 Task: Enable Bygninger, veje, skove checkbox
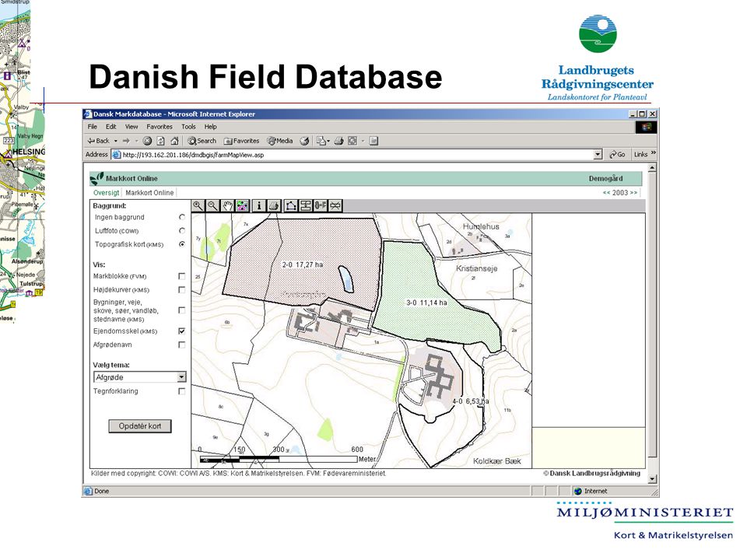point(181,310)
